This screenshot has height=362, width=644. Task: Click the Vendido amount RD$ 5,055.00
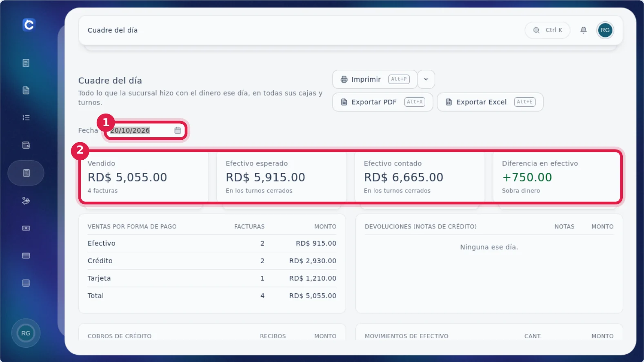[127, 177]
